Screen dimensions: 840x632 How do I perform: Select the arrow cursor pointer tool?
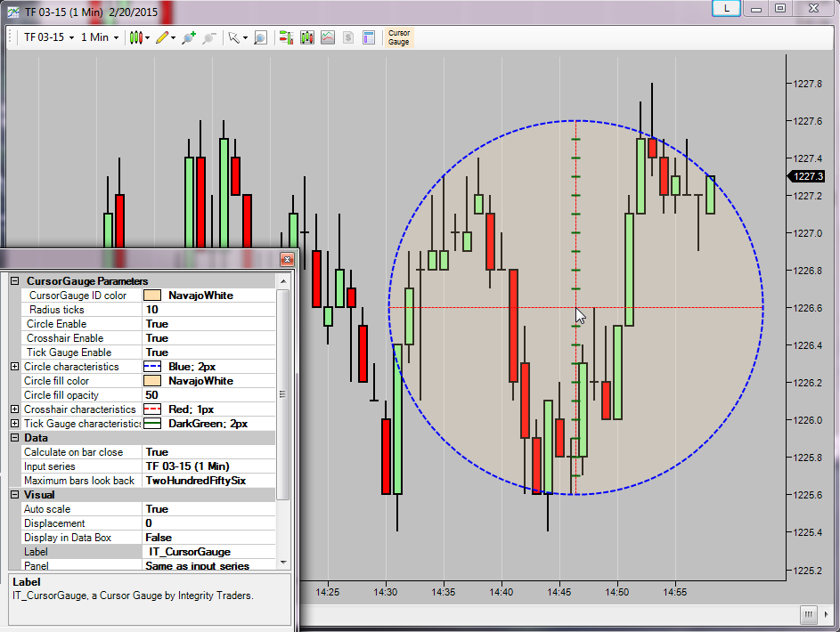(x=234, y=37)
